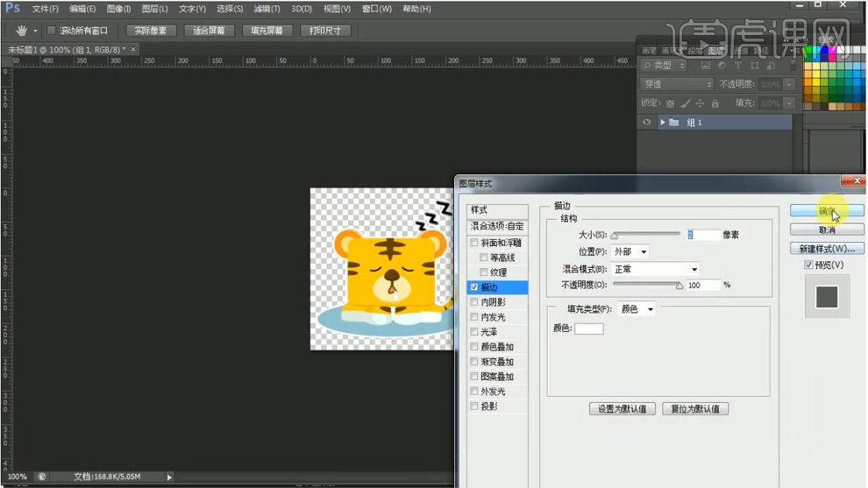Click the pixel layer filter icon
868x488 pixels.
705,66
